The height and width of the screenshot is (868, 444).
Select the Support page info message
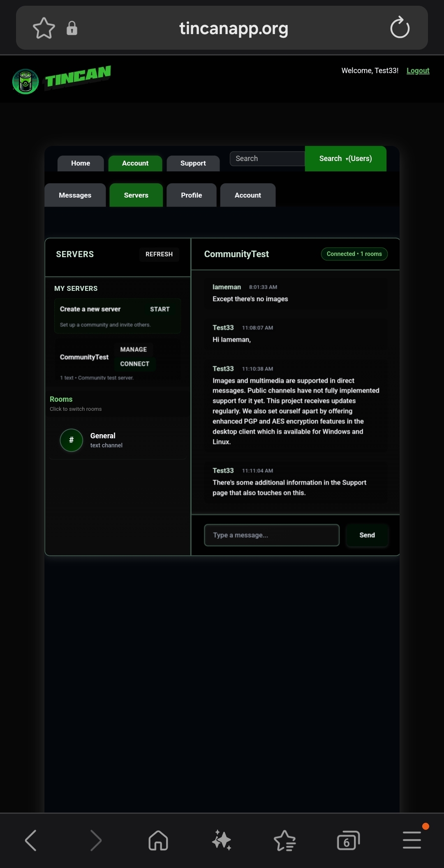[x=289, y=488]
